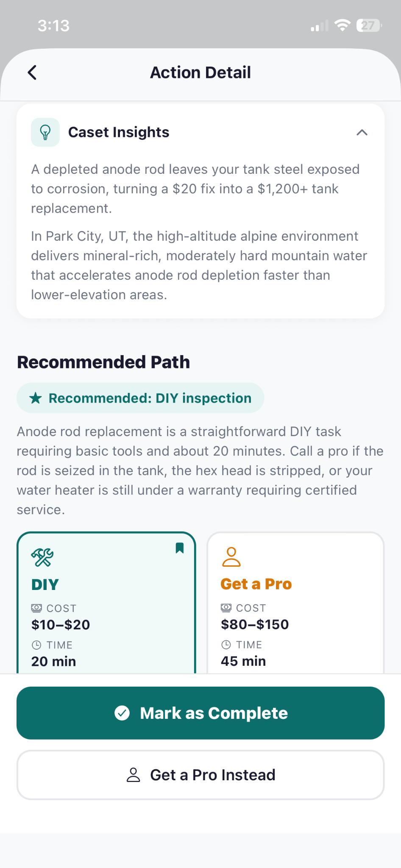Tap the Get a Pro time clock icon
Screen dimensions: 401x868
click(x=226, y=645)
